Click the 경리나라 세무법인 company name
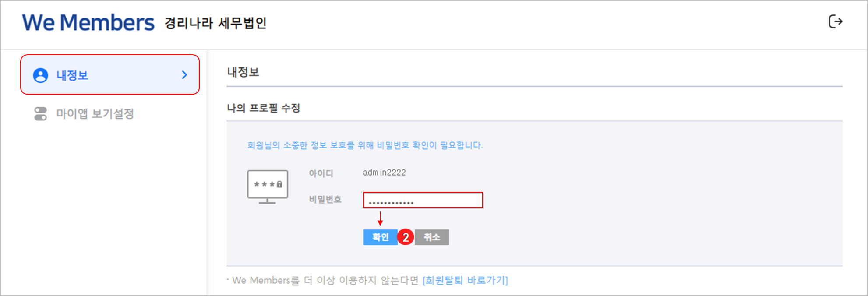Viewport: 868px width, 296px height. [215, 23]
